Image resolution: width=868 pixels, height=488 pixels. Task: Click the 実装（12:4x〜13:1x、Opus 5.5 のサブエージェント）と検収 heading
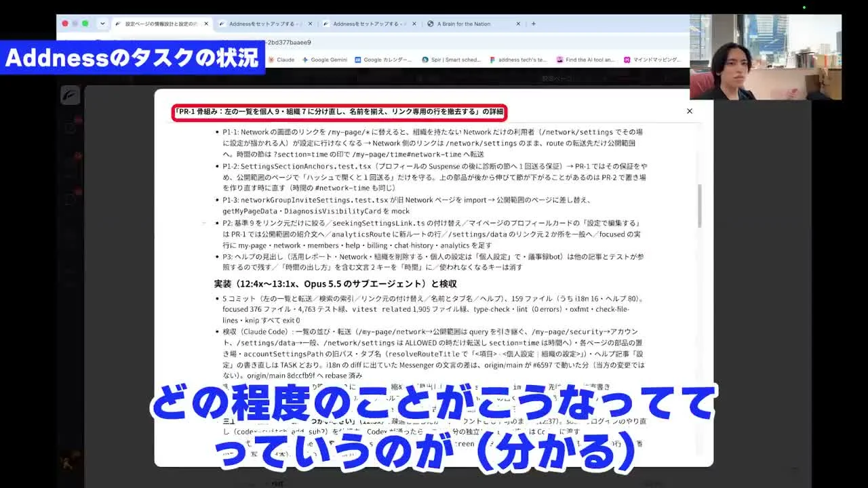coord(335,284)
